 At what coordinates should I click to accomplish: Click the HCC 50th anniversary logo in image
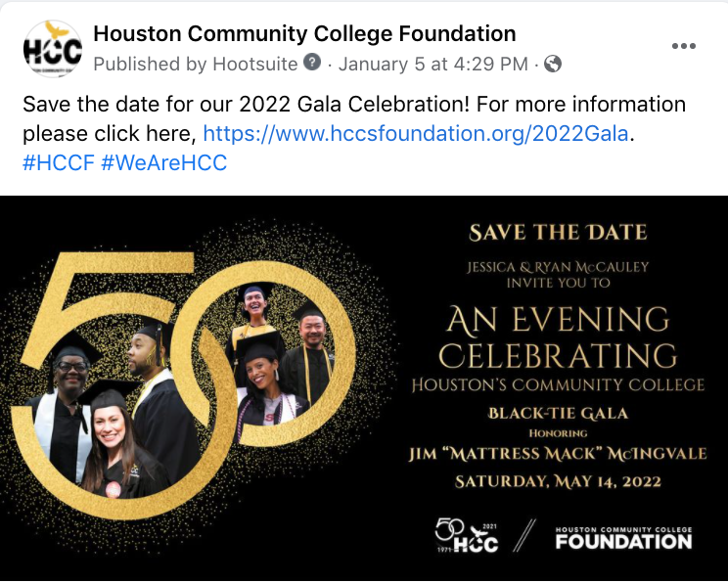tap(467, 536)
